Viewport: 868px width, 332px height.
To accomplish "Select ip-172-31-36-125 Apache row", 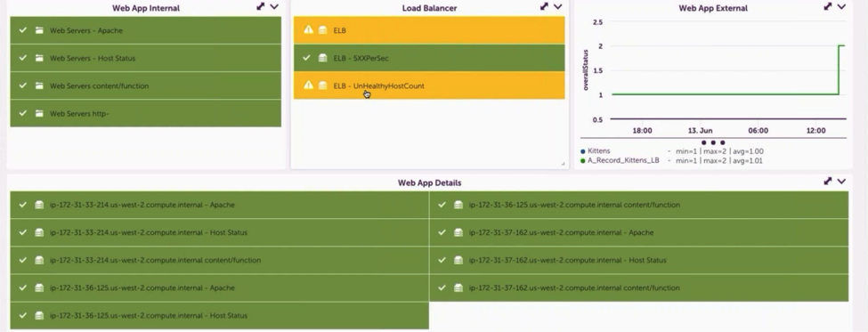I will (220, 287).
